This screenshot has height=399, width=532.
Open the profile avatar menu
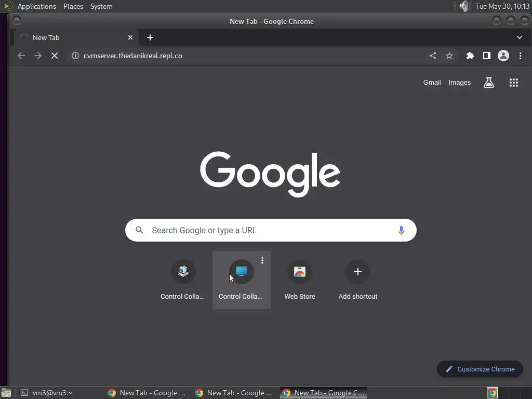(x=503, y=56)
